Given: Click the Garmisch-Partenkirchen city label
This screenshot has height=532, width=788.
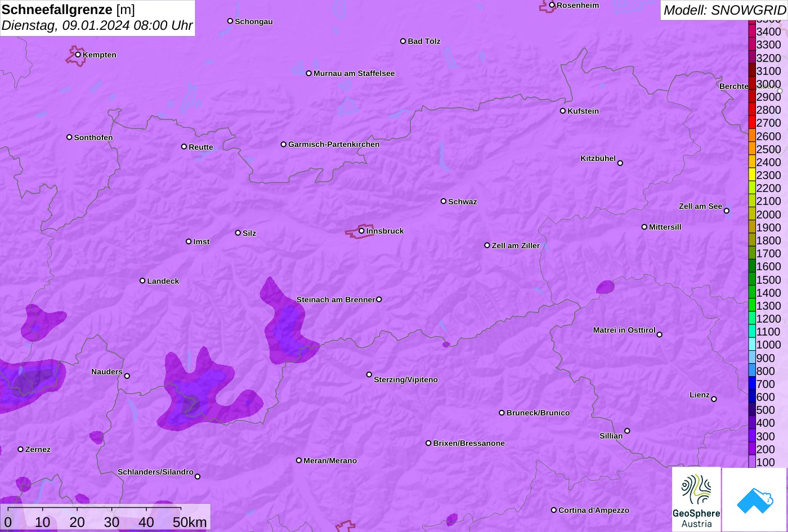Looking at the screenshot, I should (x=334, y=144).
